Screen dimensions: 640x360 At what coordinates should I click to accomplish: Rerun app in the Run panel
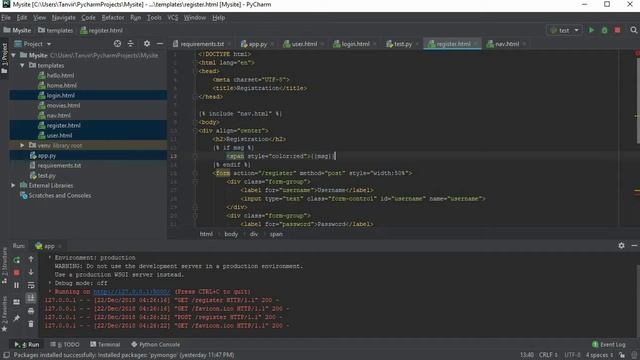click(x=16, y=260)
